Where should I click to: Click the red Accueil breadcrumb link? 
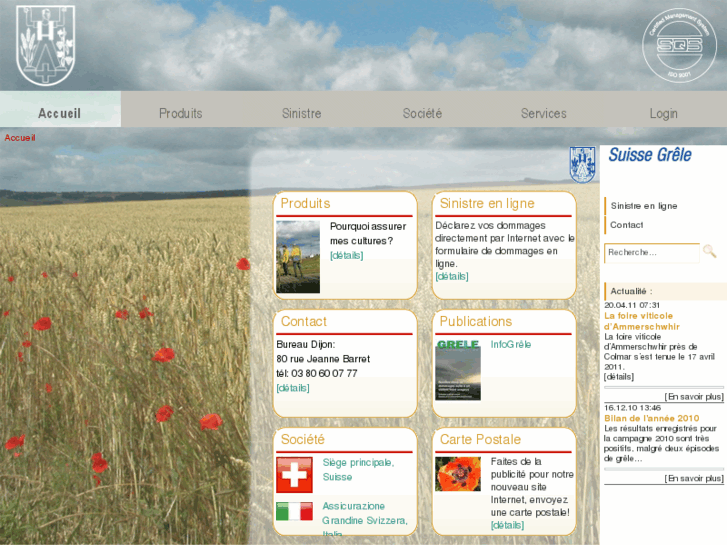click(20, 138)
